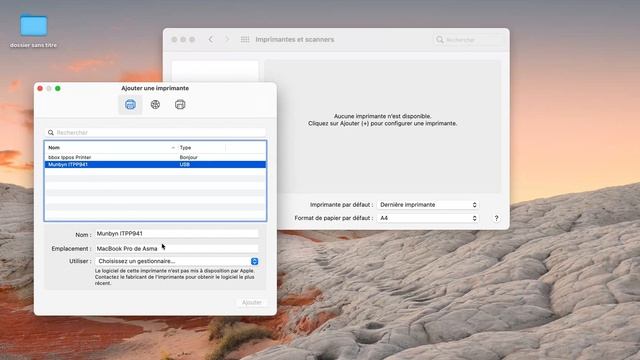This screenshot has width=640, height=360.
Task: Open the dossier sans titre desktop folder
Action: coord(33,31)
